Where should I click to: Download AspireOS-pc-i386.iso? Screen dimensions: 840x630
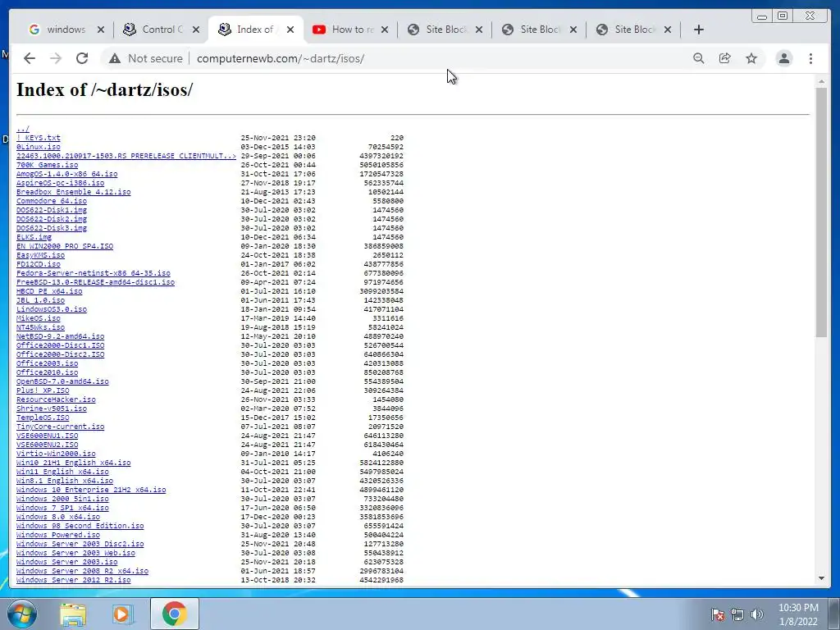coord(60,183)
